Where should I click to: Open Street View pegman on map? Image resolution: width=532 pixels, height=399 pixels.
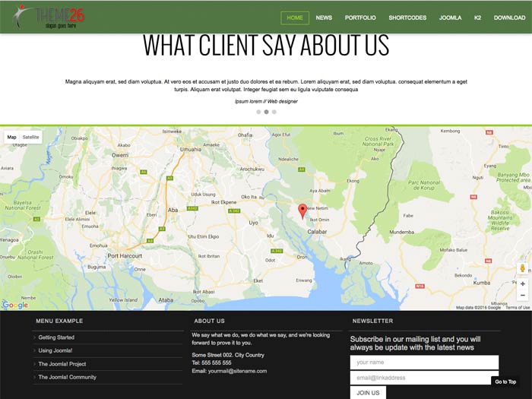tap(522, 268)
